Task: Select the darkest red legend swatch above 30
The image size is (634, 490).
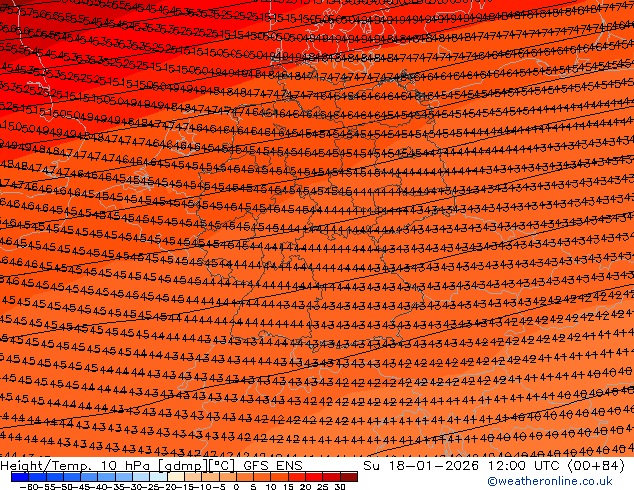Action: [x=349, y=477]
